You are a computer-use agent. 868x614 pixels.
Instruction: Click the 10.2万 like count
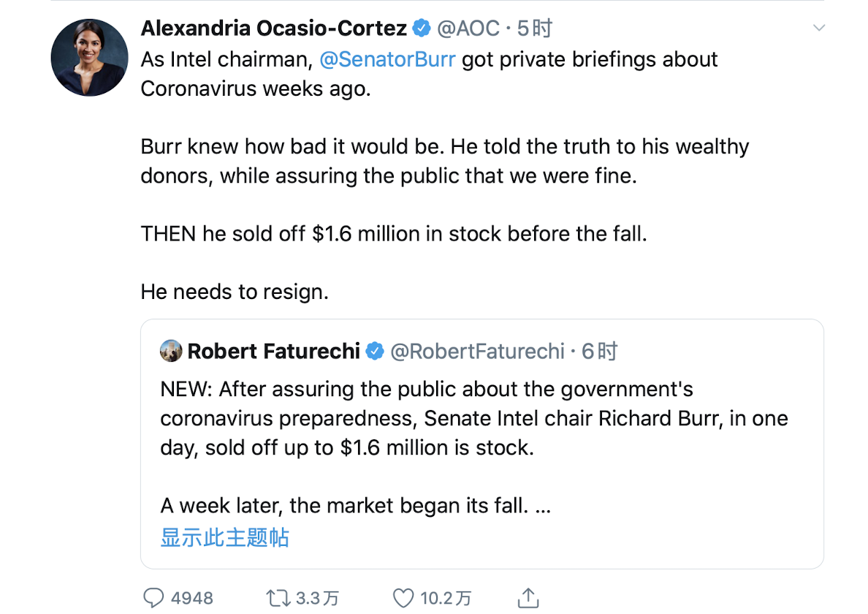(x=446, y=598)
